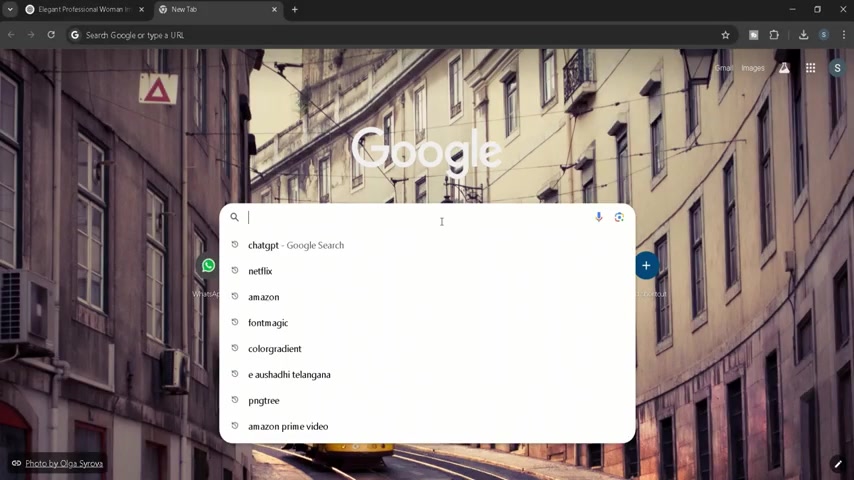854x480 pixels.
Task: Open the Extensions puzzle icon
Action: click(x=774, y=35)
